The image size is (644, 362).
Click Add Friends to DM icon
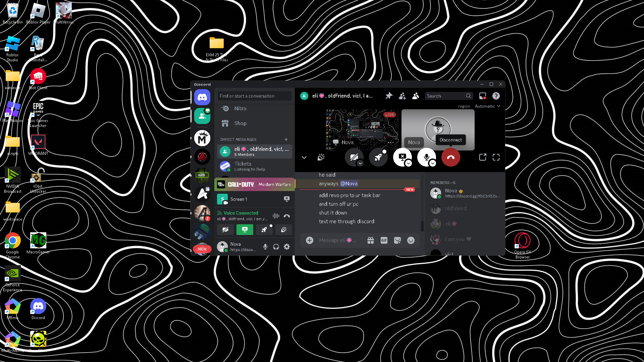[402, 96]
